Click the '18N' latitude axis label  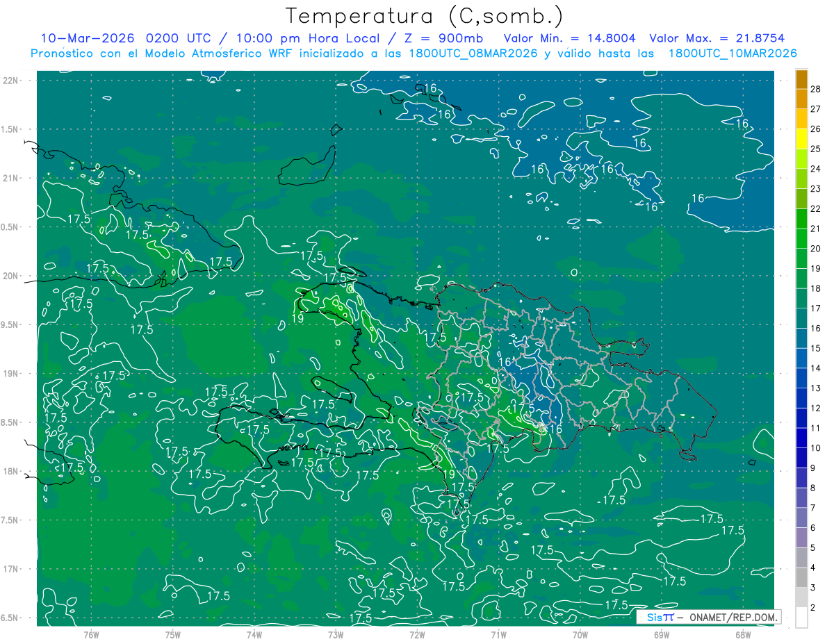tap(11, 471)
